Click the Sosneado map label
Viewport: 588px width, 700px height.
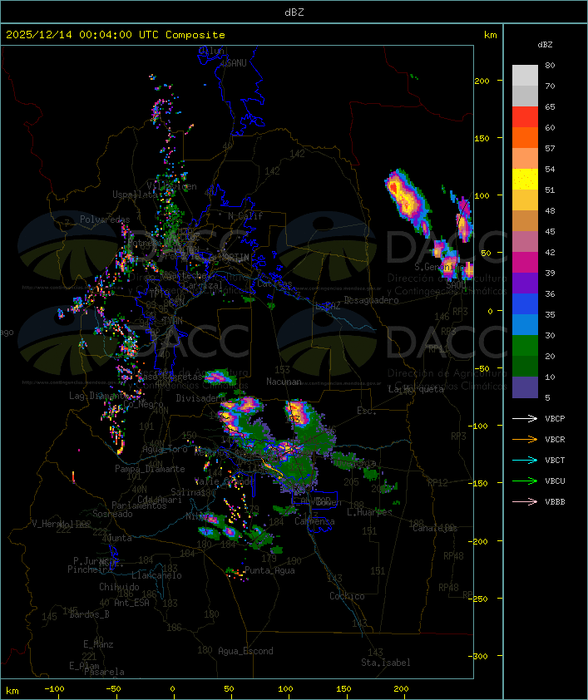coord(112,514)
